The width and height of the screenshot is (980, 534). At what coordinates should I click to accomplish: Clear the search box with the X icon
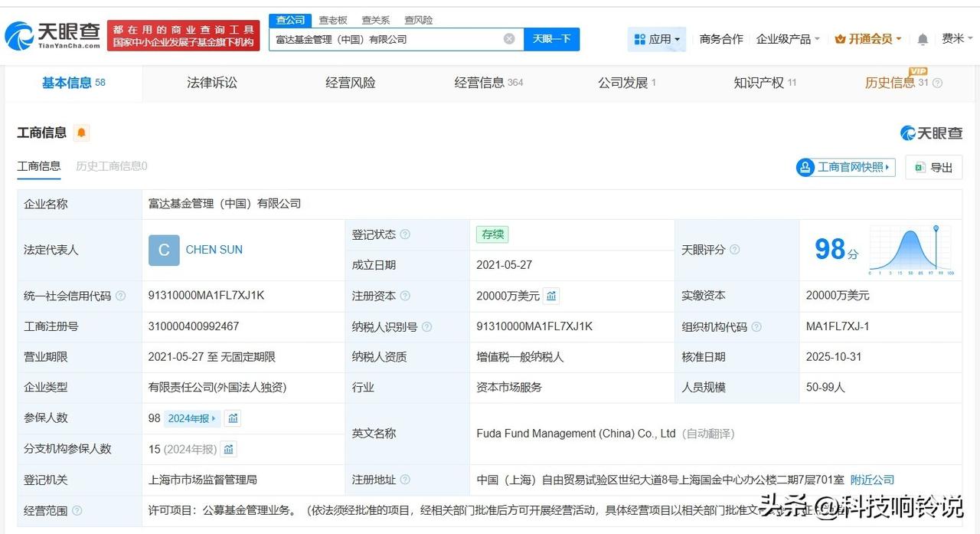(509, 39)
